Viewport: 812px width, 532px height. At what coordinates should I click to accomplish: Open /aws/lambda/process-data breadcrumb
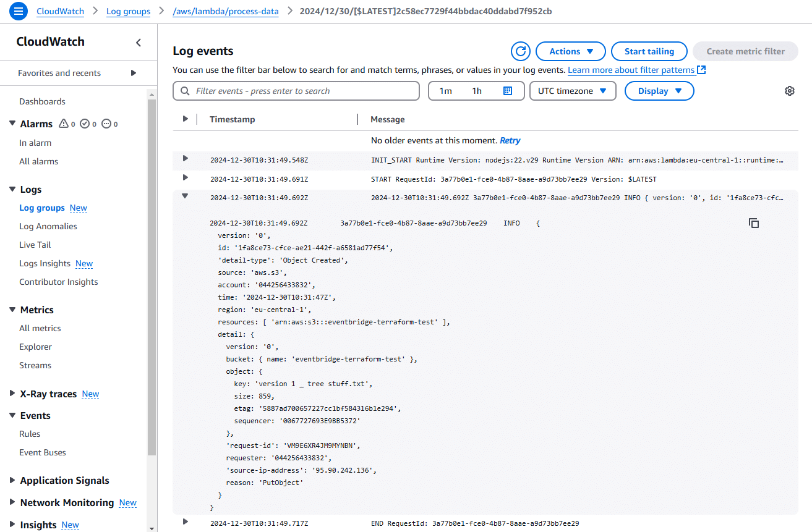coord(226,11)
